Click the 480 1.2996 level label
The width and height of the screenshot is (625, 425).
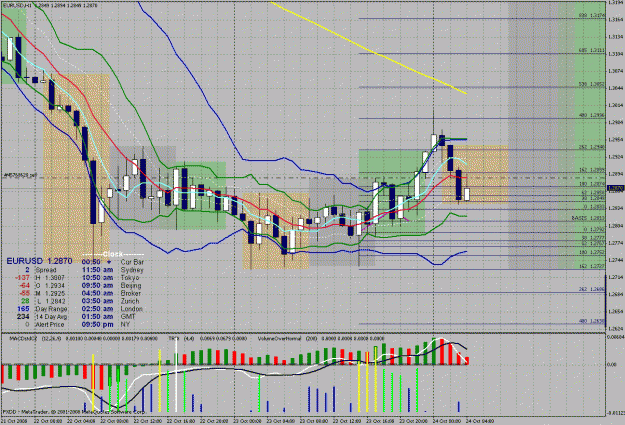(x=592, y=115)
